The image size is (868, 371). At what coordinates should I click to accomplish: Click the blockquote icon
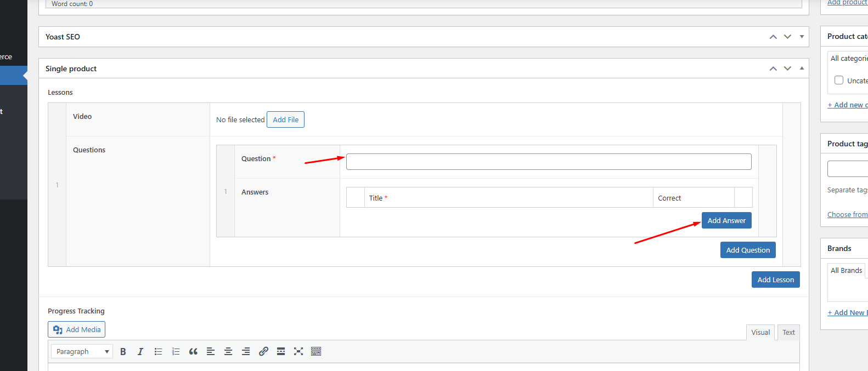coord(193,352)
